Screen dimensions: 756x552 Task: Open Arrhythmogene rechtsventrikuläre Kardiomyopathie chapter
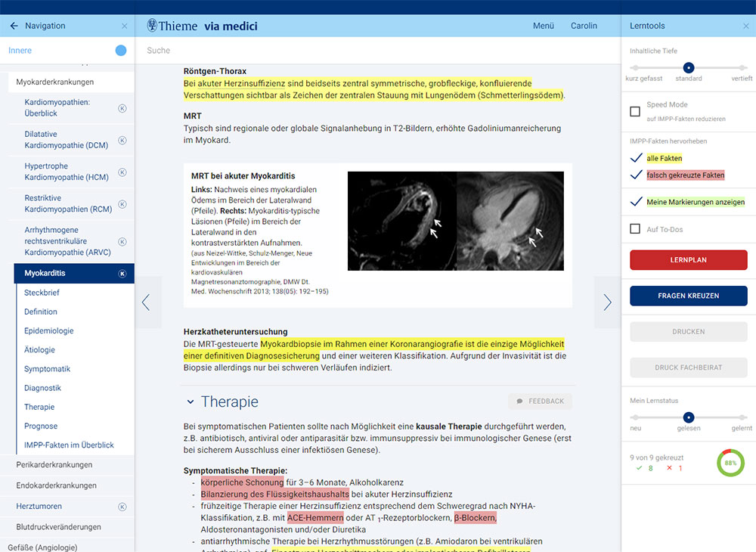pos(67,241)
